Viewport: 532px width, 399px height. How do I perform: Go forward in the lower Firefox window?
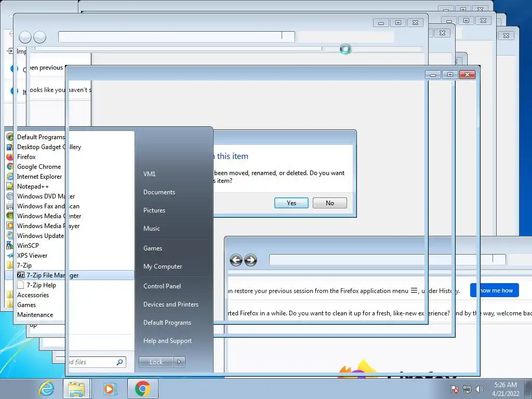click(251, 260)
